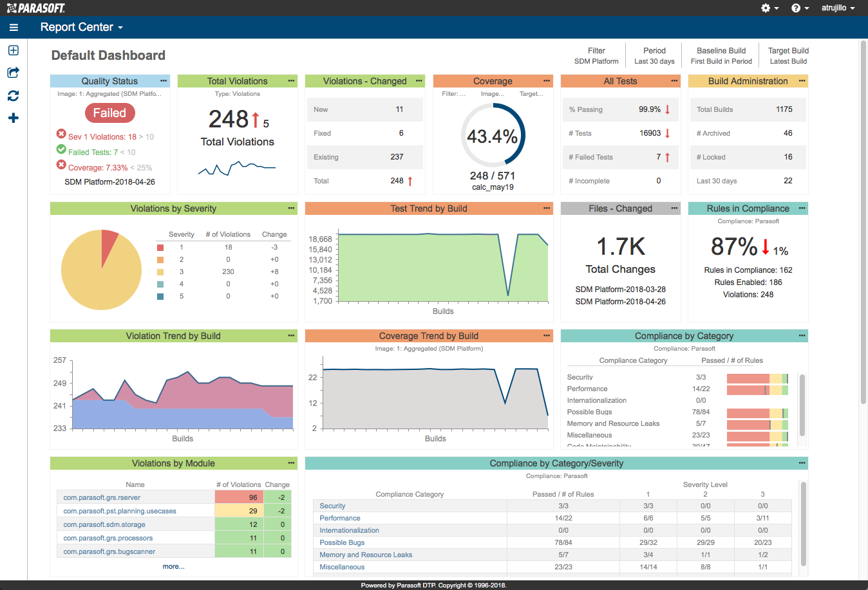Click the 1.7K Total Changes value
868x590 pixels.
(x=621, y=246)
